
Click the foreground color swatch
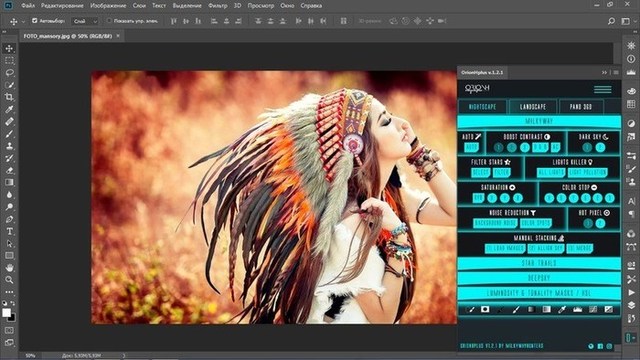pos(6,313)
